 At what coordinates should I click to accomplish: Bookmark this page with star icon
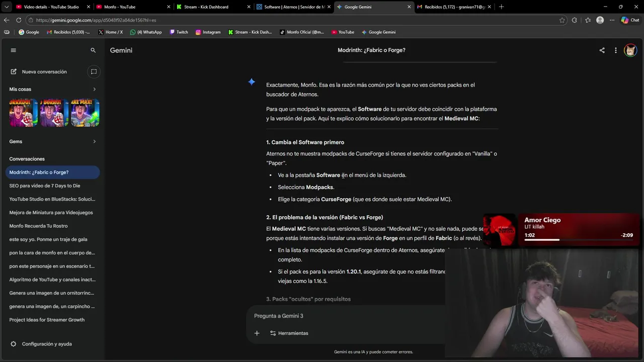point(562,20)
